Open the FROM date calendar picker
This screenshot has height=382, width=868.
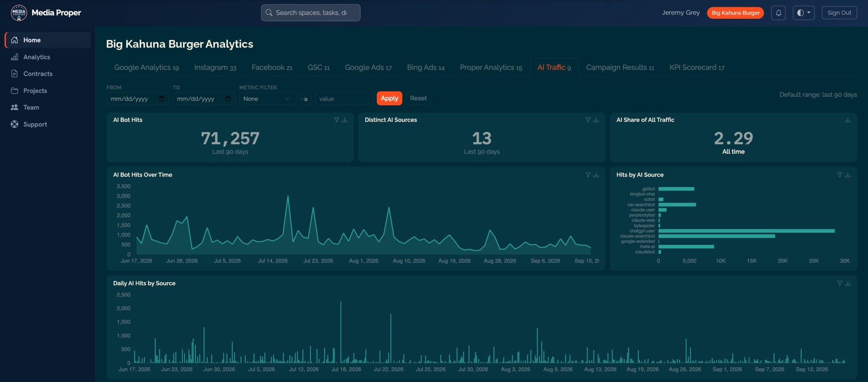coord(161,99)
